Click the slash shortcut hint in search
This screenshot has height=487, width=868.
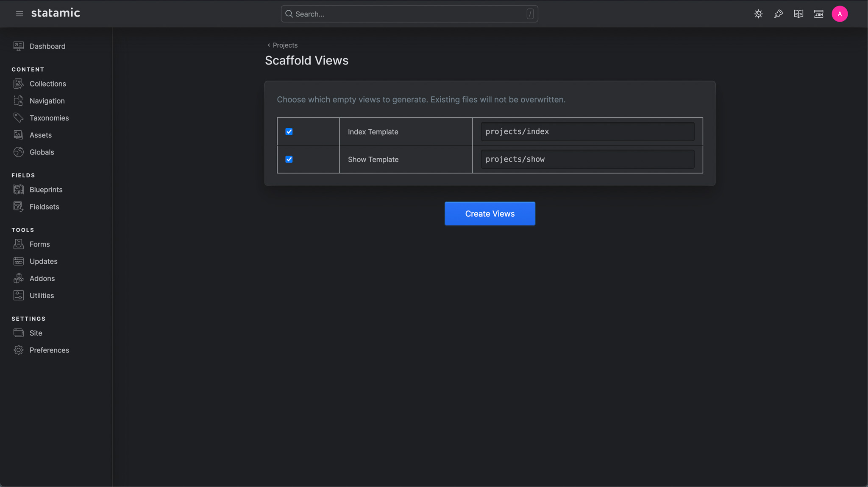(530, 14)
